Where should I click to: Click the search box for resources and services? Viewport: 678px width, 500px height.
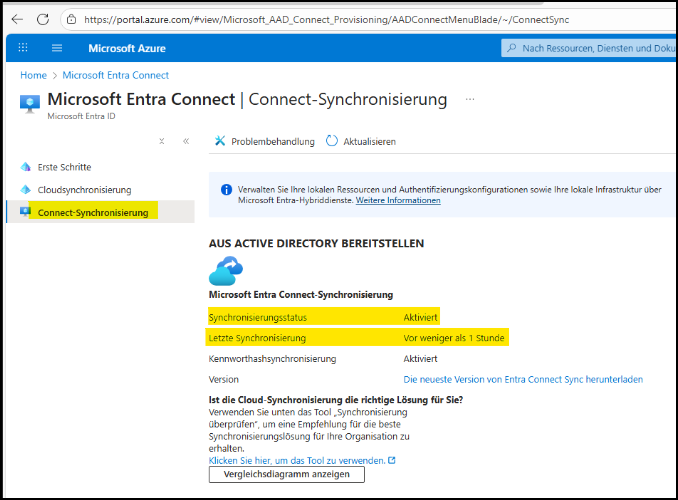[588, 48]
